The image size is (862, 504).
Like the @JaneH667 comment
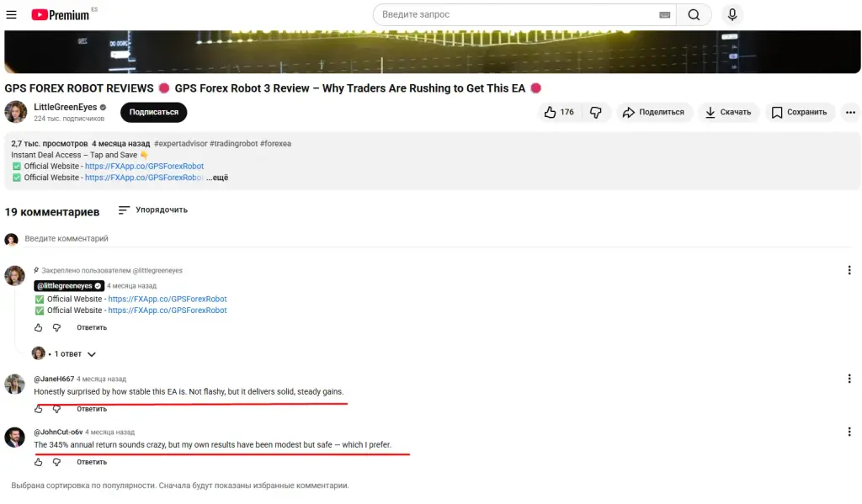(39, 409)
